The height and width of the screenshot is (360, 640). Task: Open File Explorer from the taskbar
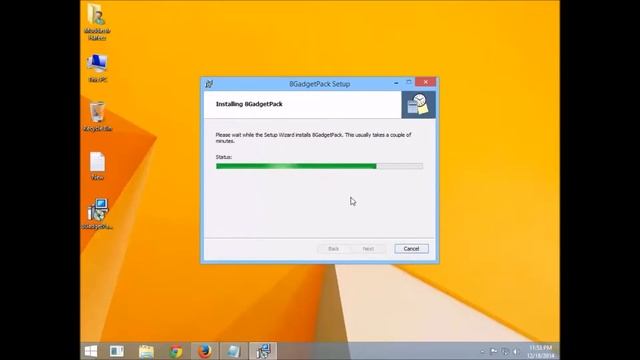click(146, 351)
